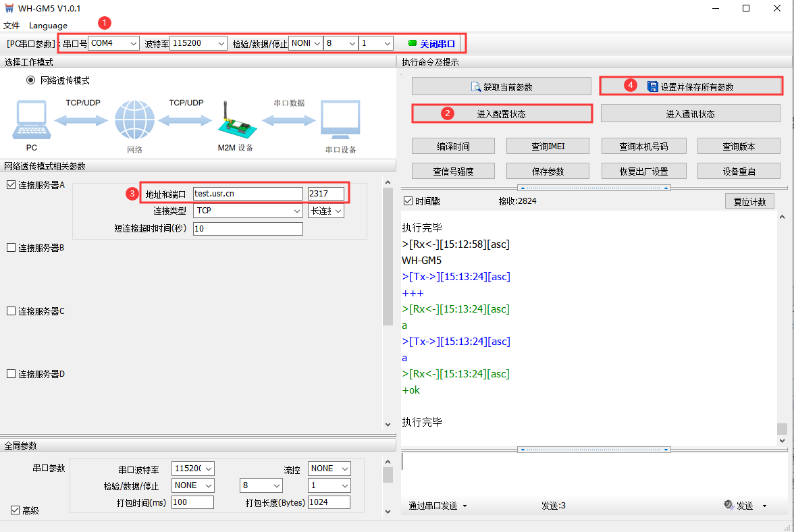Image resolution: width=794 pixels, height=532 pixels.
Task: Select the 网络透传模式 radio button
Action: [30, 80]
